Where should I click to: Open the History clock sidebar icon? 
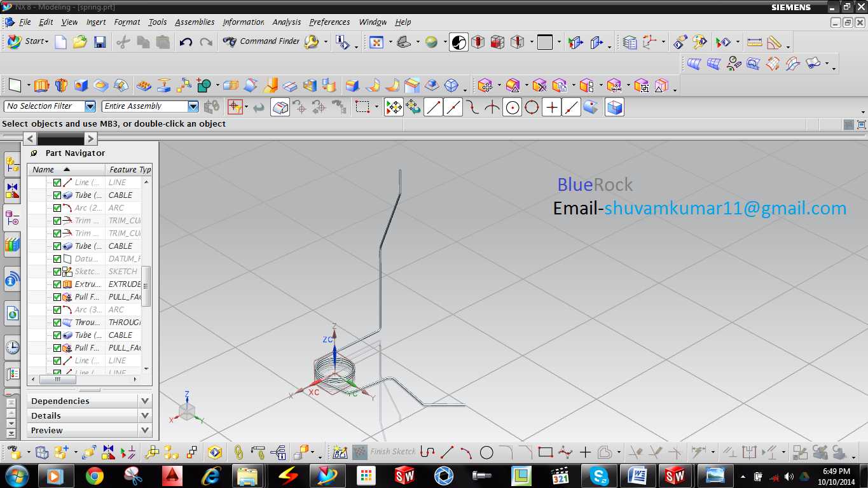click(12, 347)
